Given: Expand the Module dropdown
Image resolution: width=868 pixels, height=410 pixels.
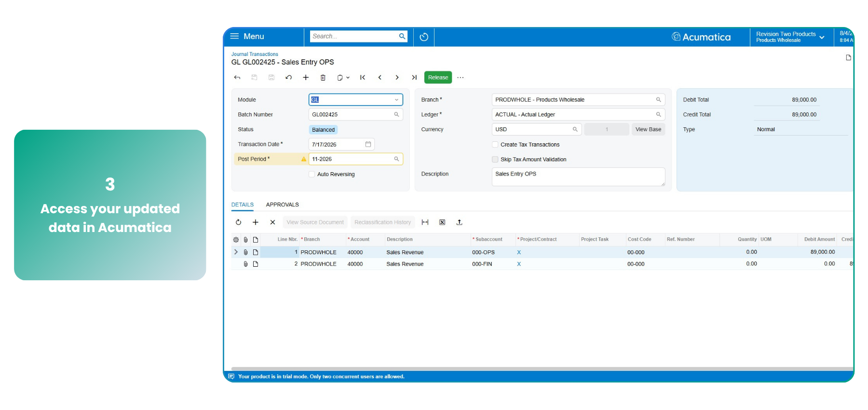Looking at the screenshot, I should 396,100.
